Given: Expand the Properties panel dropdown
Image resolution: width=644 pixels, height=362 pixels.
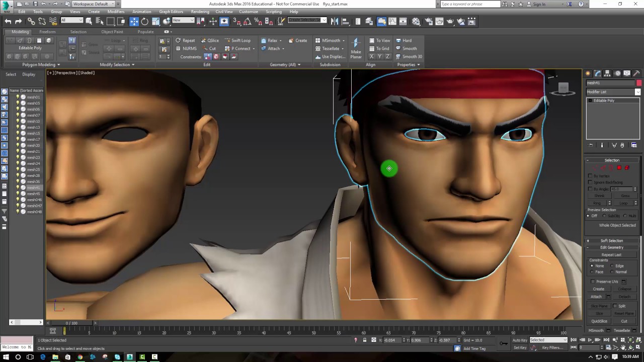Looking at the screenshot, I should point(409,65).
